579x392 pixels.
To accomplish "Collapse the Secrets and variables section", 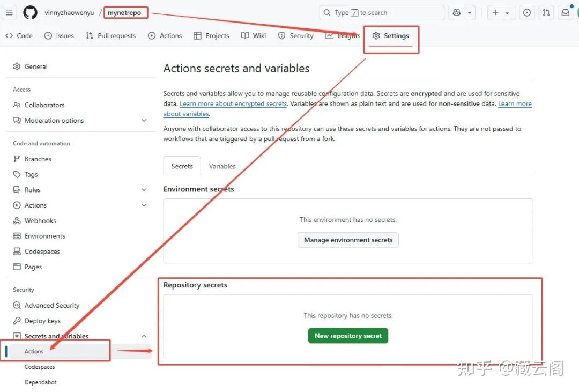I will 143,336.
